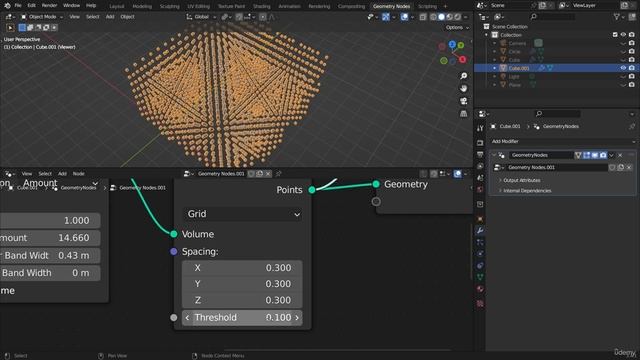Open the Particles properties tab icon
Viewport: 640px width, 360px height.
480,242
